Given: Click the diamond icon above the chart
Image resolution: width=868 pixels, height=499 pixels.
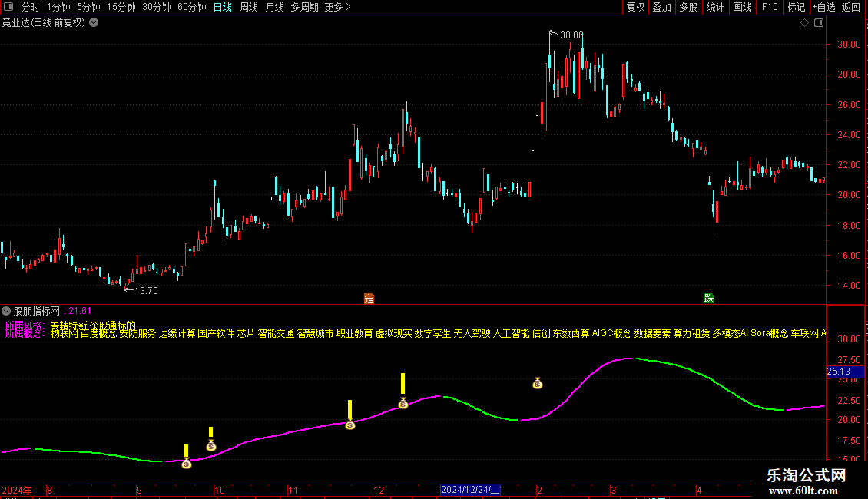Looking at the screenshot, I should 805,23.
